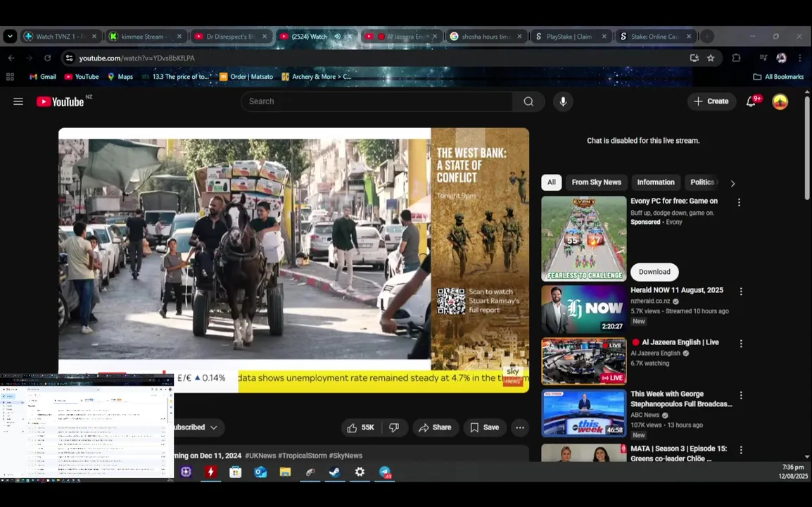Screen dimensions: 812x507
Task: Open the apps grid in bookmarks bar
Action: 10,77
